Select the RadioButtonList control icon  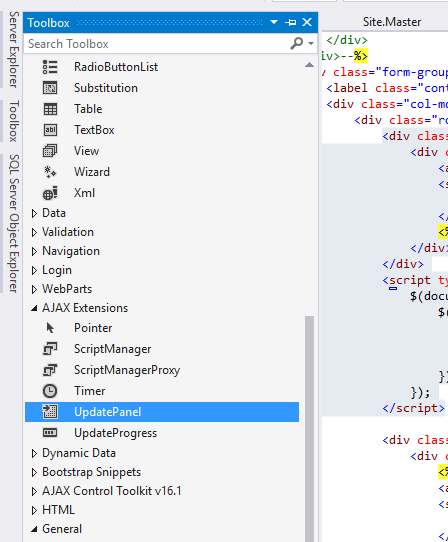[50, 67]
